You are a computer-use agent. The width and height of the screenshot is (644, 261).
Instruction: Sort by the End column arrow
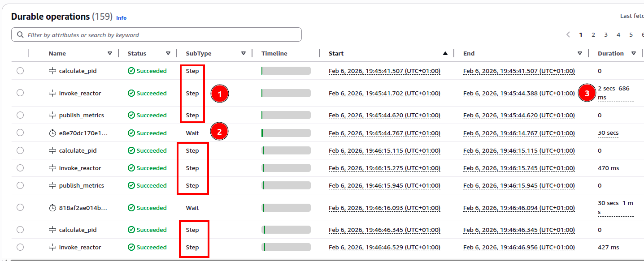click(x=580, y=53)
